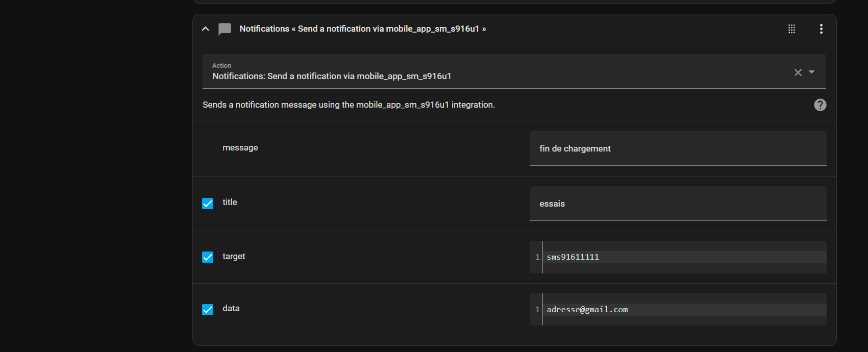Click the 'data' label text
This screenshot has width=868, height=352.
(x=231, y=309)
